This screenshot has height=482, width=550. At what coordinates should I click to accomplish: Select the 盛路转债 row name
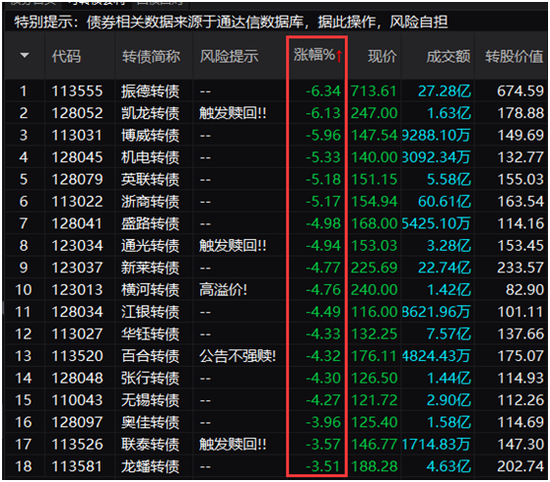pyautogui.click(x=150, y=224)
